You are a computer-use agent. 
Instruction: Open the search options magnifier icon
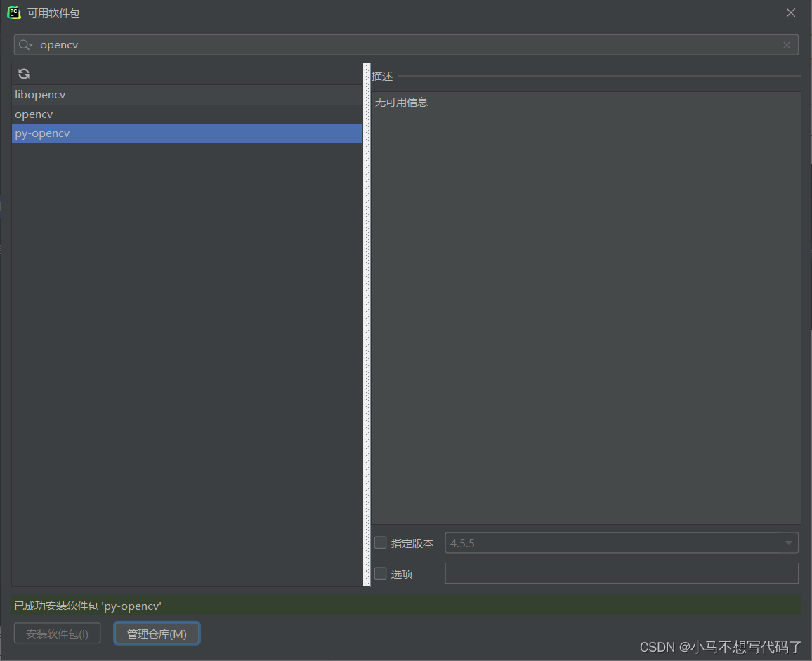[x=25, y=45]
